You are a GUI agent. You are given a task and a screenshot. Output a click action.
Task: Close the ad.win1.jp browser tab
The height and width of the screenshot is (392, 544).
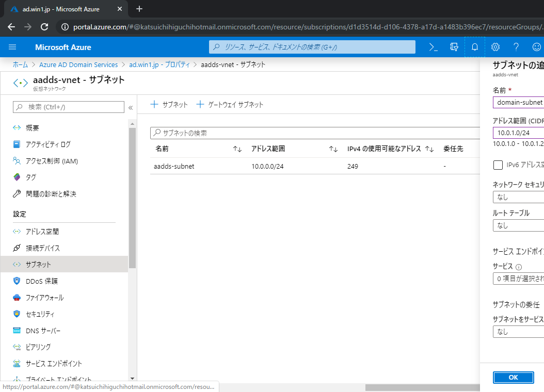(120, 9)
